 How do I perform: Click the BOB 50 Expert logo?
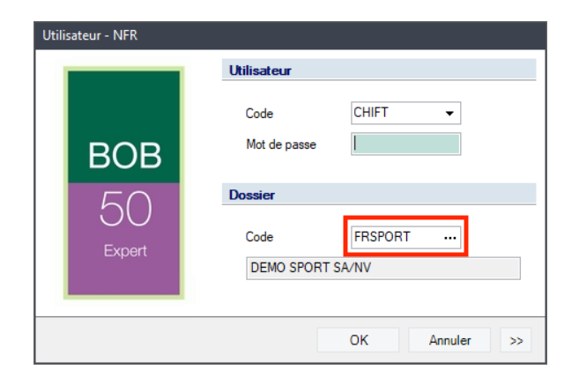pos(124,182)
